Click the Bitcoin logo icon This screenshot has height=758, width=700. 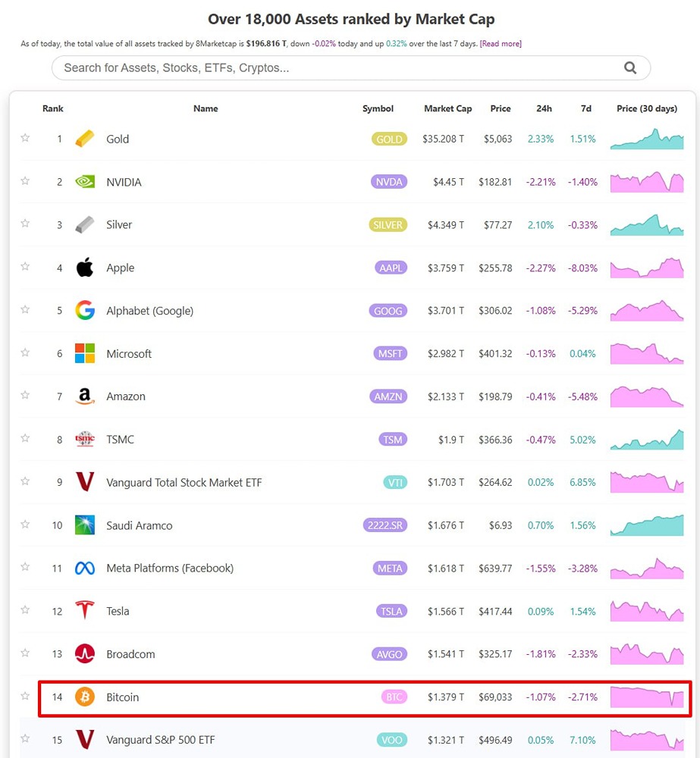[85, 697]
